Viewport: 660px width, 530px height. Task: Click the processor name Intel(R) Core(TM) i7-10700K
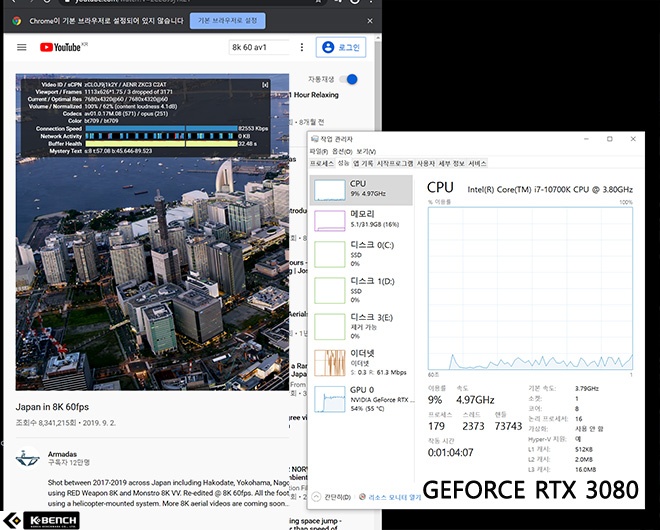[x=550, y=189]
